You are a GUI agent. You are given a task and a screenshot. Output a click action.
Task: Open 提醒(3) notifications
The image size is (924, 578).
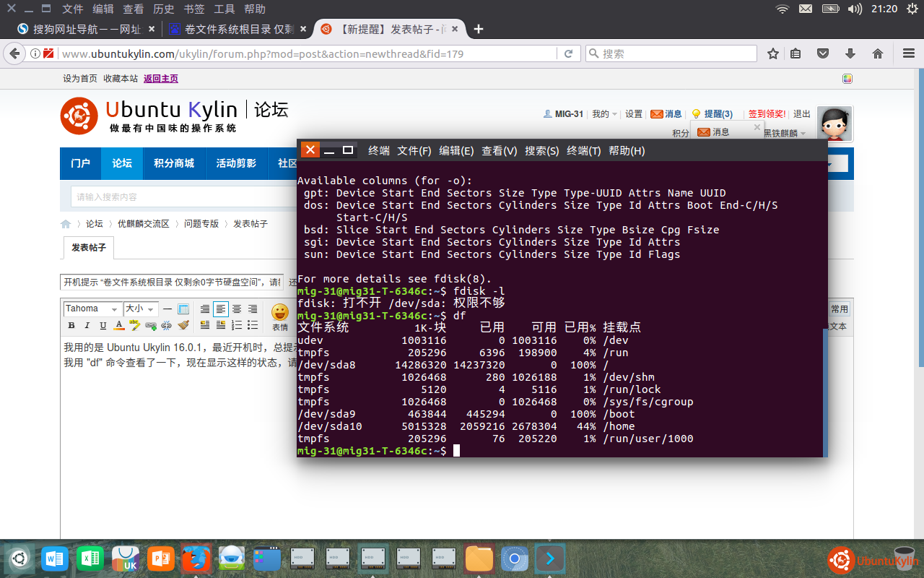click(x=712, y=114)
